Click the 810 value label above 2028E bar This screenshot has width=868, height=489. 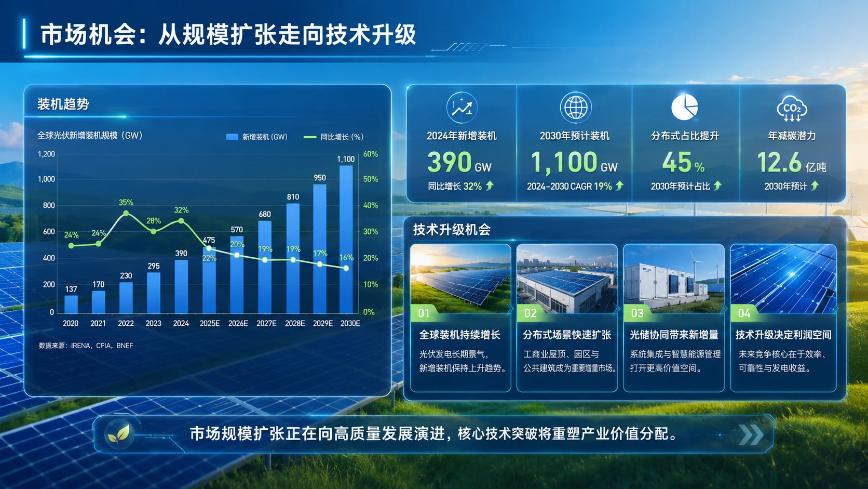(x=293, y=197)
